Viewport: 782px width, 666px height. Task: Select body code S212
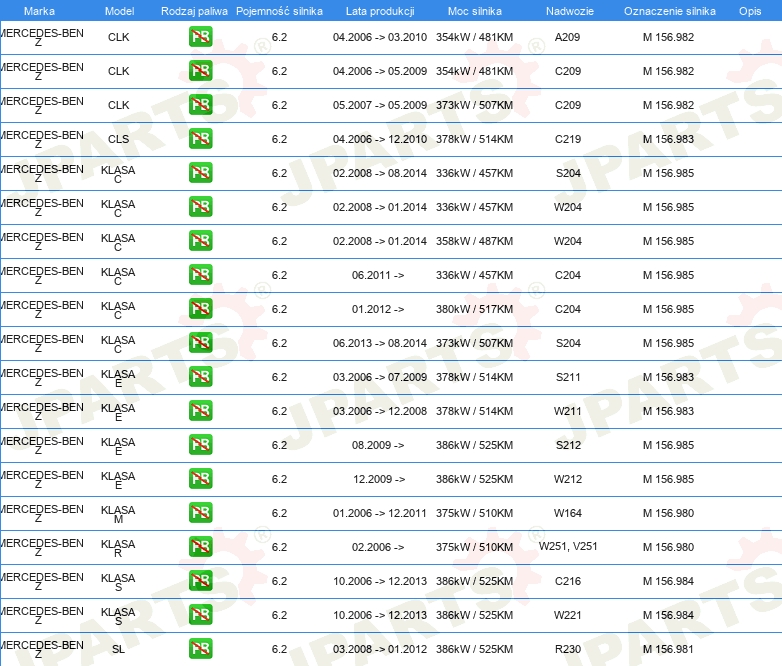[x=569, y=445]
